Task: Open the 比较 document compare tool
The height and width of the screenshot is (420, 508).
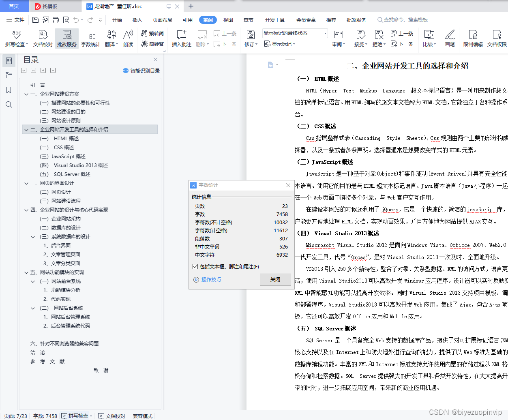Action: (x=429, y=38)
